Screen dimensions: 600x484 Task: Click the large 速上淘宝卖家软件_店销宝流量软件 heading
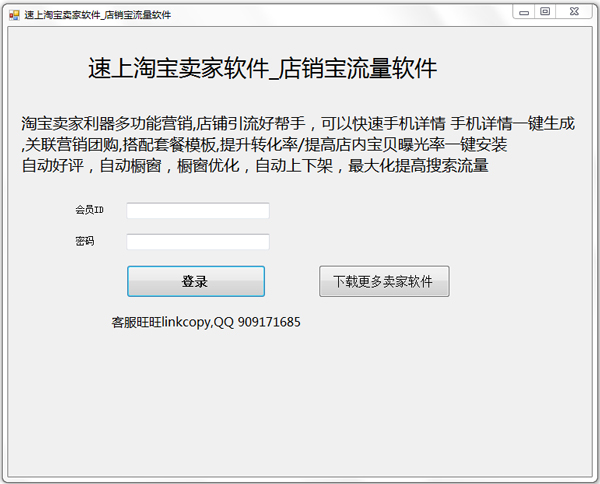(x=262, y=68)
